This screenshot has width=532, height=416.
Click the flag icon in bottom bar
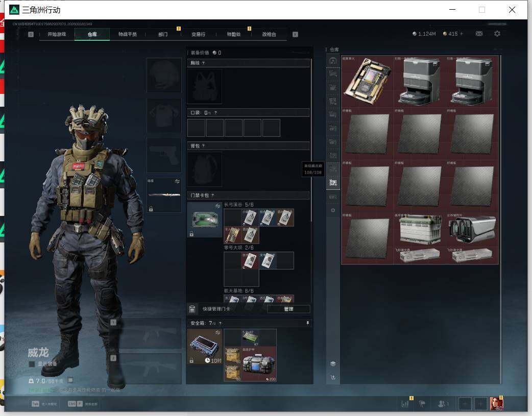pos(422,404)
